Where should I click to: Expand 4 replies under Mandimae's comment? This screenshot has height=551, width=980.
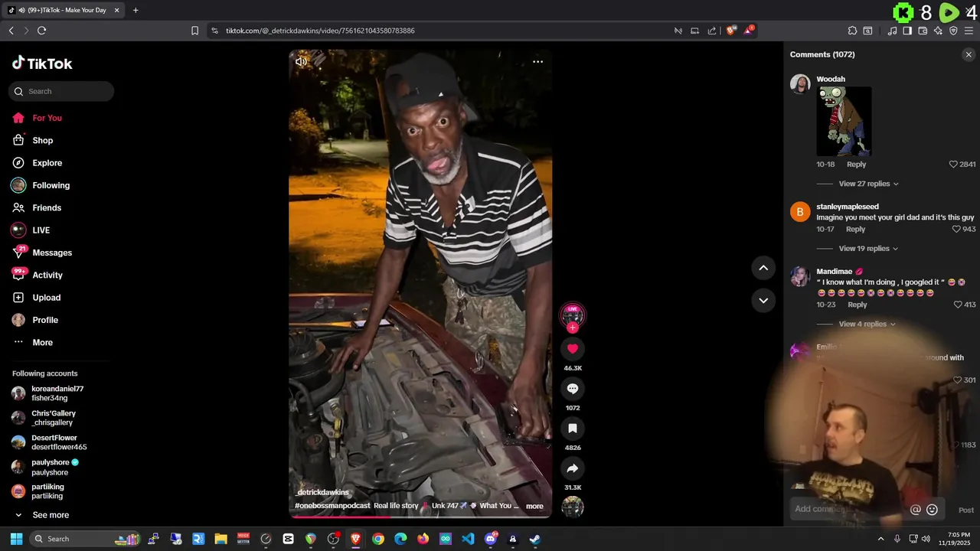coord(867,324)
